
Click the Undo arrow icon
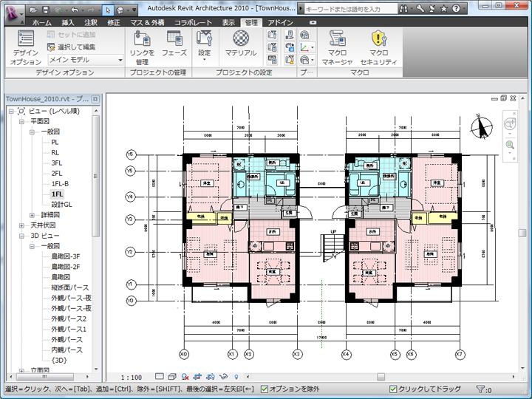(75, 10)
